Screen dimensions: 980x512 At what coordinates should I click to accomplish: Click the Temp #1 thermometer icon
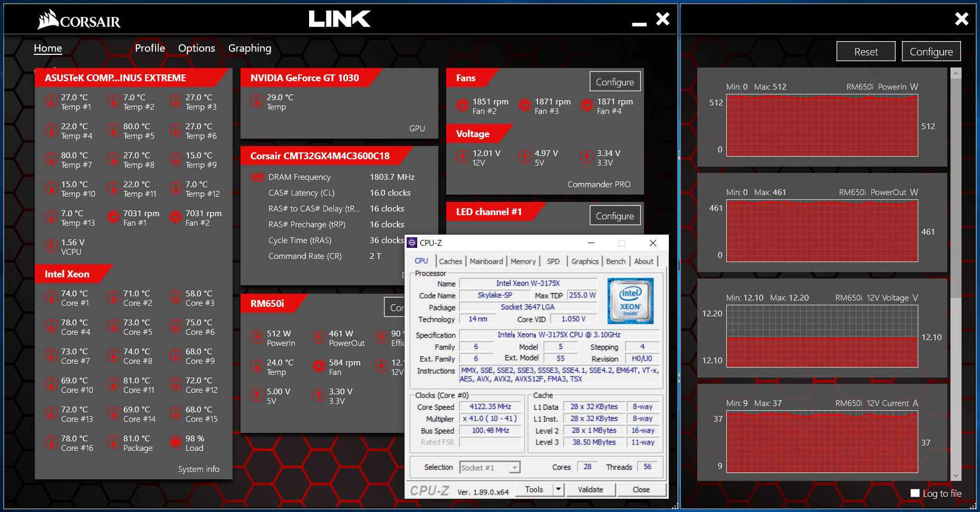(x=51, y=101)
